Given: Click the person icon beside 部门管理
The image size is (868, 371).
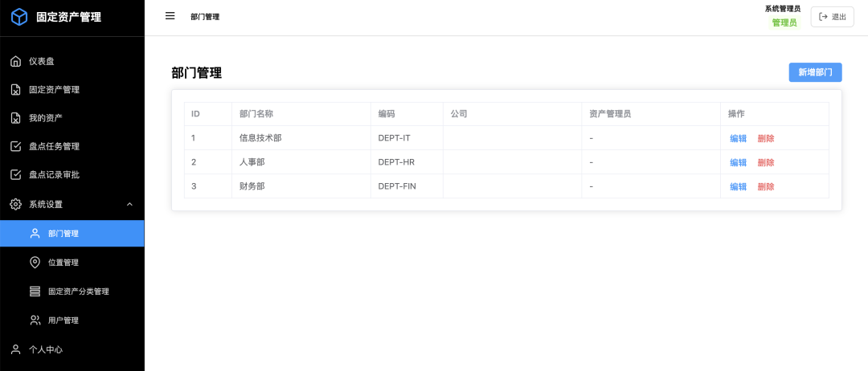Looking at the screenshot, I should (35, 234).
